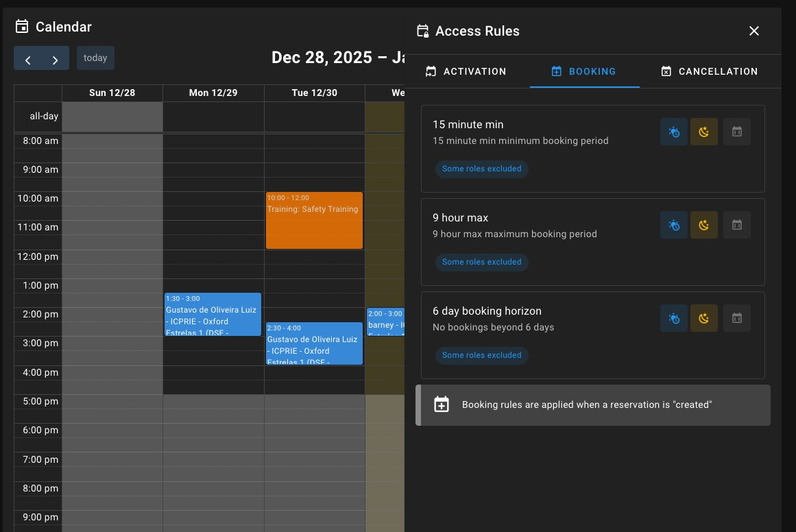Click the back navigation arrow in the calendar
796x532 pixels.
point(27,60)
